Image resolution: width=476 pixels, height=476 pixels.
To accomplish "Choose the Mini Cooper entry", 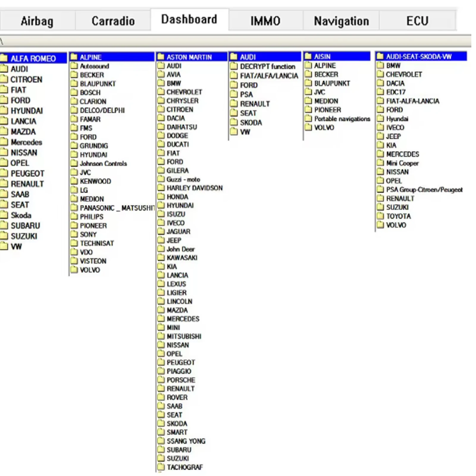I will [x=402, y=163].
